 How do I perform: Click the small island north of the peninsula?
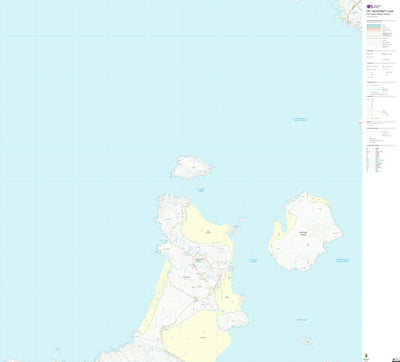[191, 167]
